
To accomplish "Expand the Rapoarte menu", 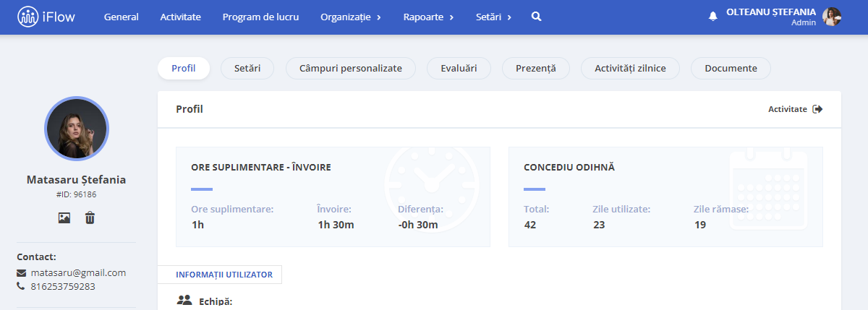I will click(429, 17).
